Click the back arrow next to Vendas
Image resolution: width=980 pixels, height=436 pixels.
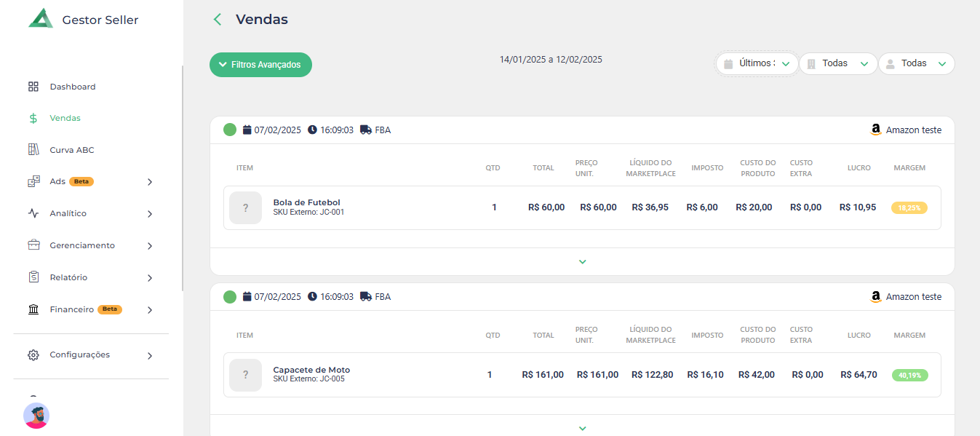[217, 20]
